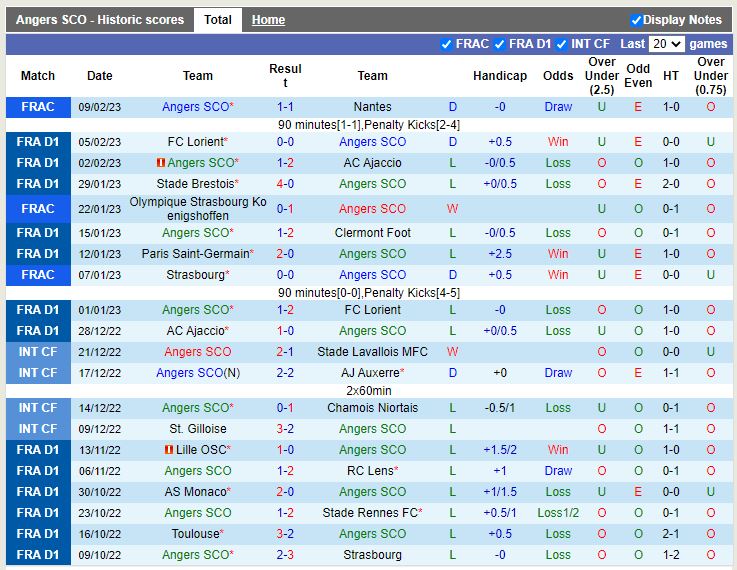Select Stade Lavallois MFC team link

coord(372,352)
